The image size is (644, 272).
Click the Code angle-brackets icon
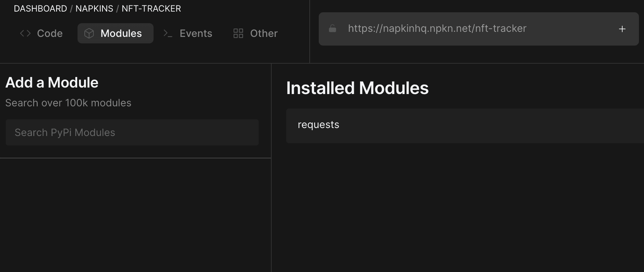click(x=25, y=33)
